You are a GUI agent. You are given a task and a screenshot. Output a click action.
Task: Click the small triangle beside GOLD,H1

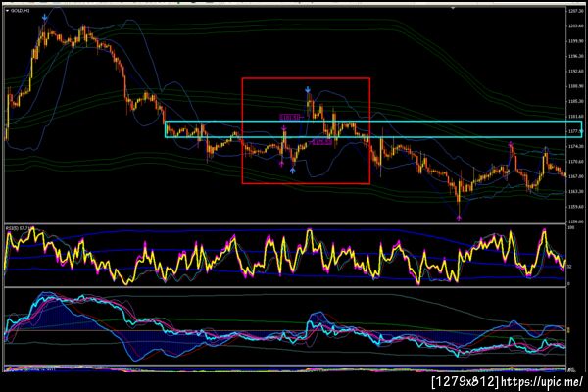(x=8, y=11)
